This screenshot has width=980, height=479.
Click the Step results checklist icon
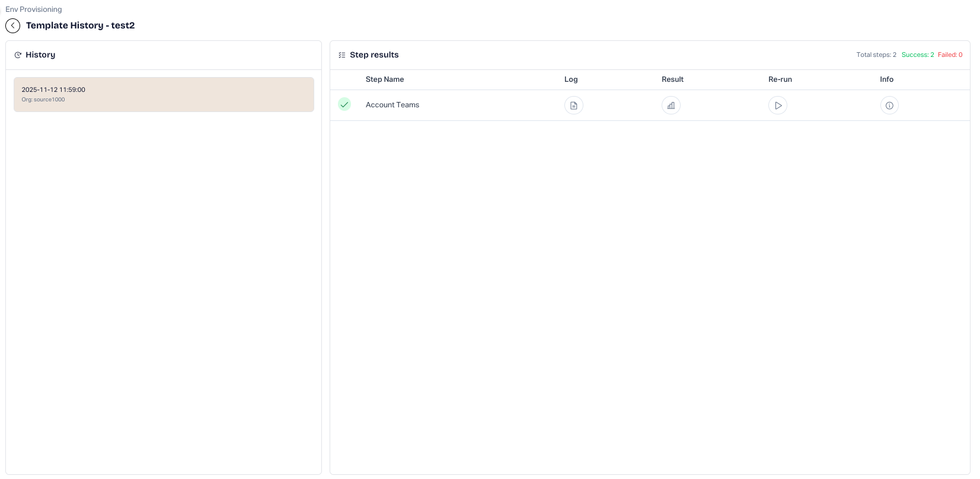click(342, 55)
